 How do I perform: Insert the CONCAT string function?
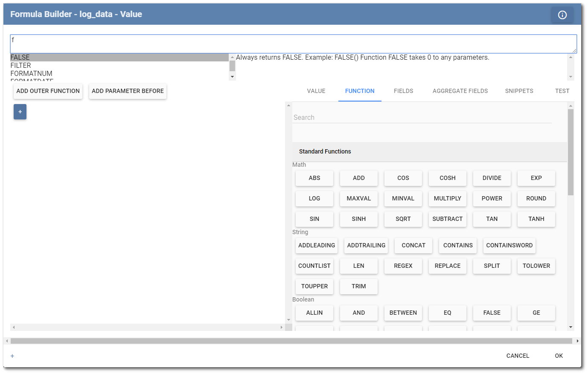tap(413, 245)
